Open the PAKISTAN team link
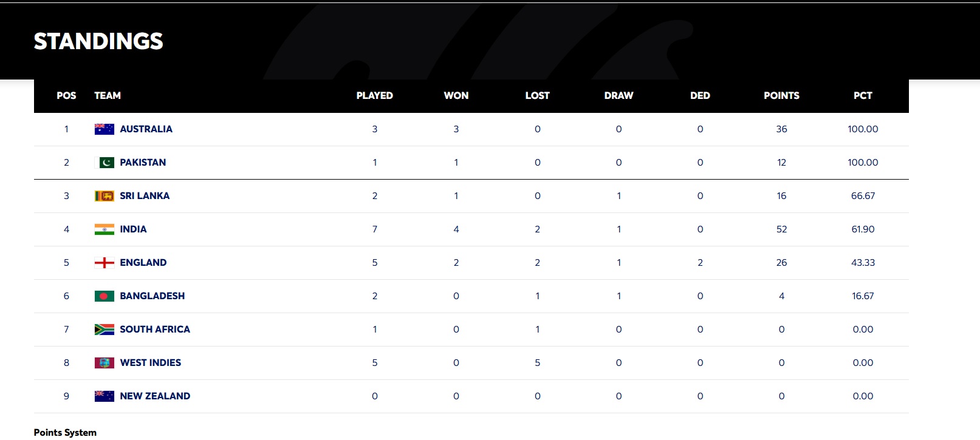This screenshot has width=980, height=440. tap(143, 163)
